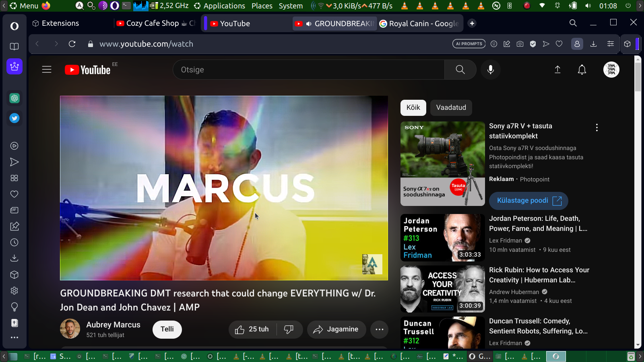
Task: Take a snapshot with camera icon
Action: point(520,44)
